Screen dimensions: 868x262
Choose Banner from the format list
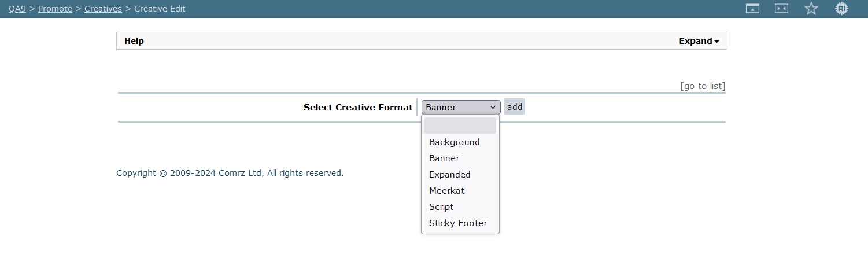[x=444, y=158]
